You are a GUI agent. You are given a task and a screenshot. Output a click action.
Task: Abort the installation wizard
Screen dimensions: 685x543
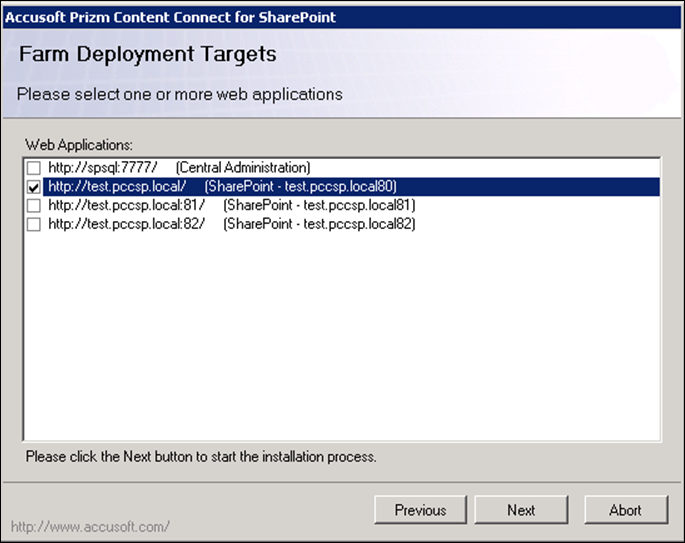[625, 510]
